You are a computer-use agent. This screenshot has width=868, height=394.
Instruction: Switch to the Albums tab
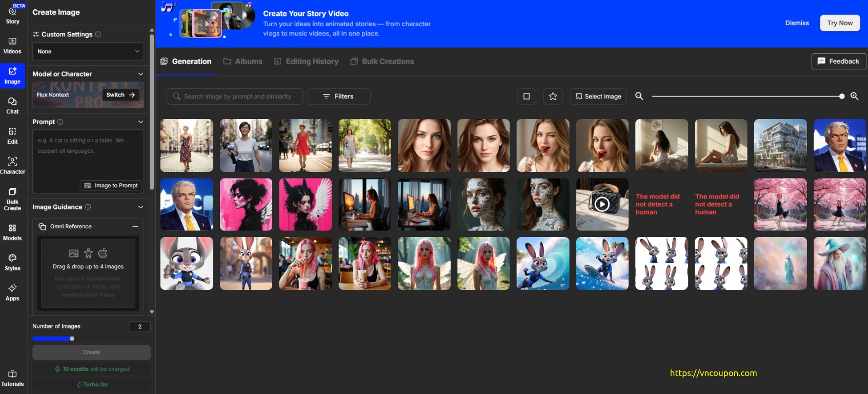[243, 62]
